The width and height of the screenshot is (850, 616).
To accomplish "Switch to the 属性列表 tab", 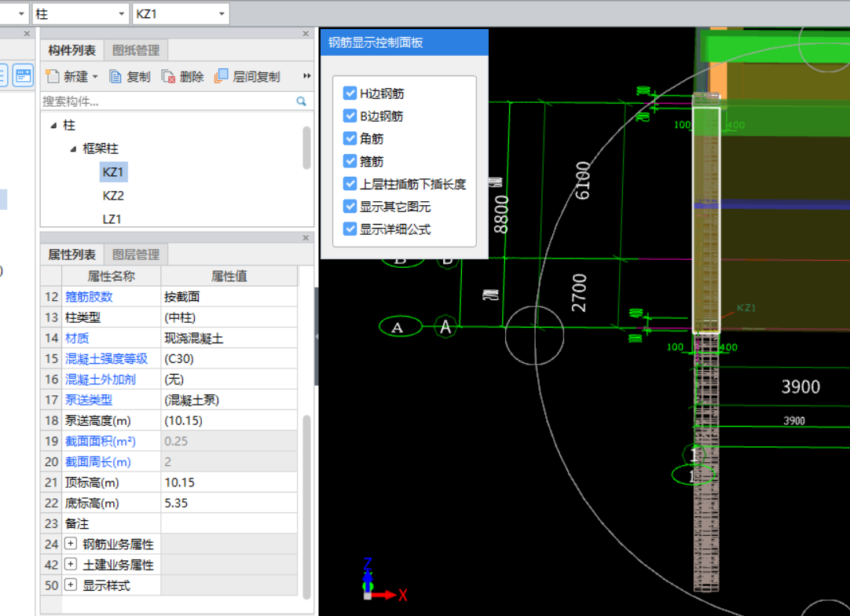I will tap(72, 255).
